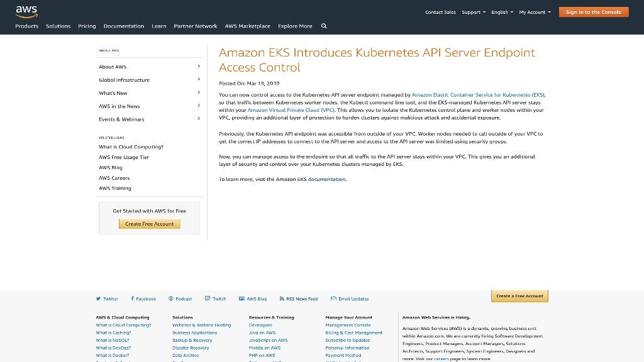Click the AWS logo
644x362 pixels.
(x=26, y=12)
